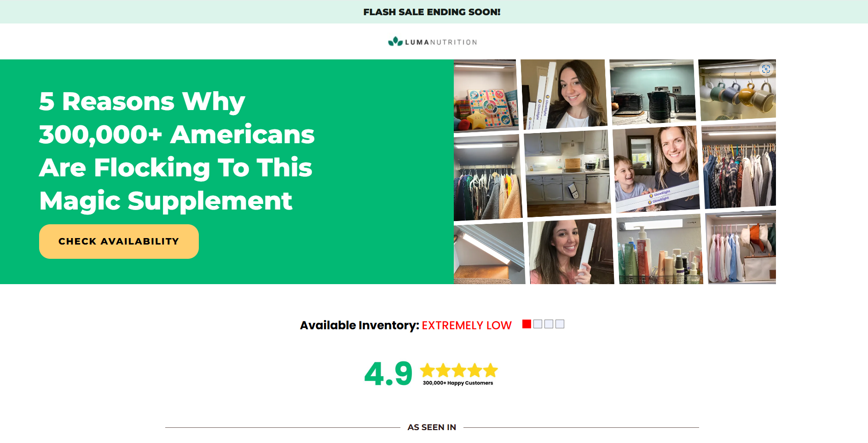
Task: Click the red inventory indicator square
Action: 527,324
